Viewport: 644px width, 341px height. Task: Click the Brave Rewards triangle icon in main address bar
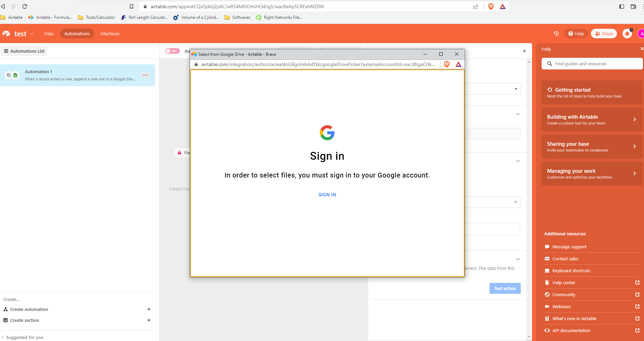tap(503, 6)
